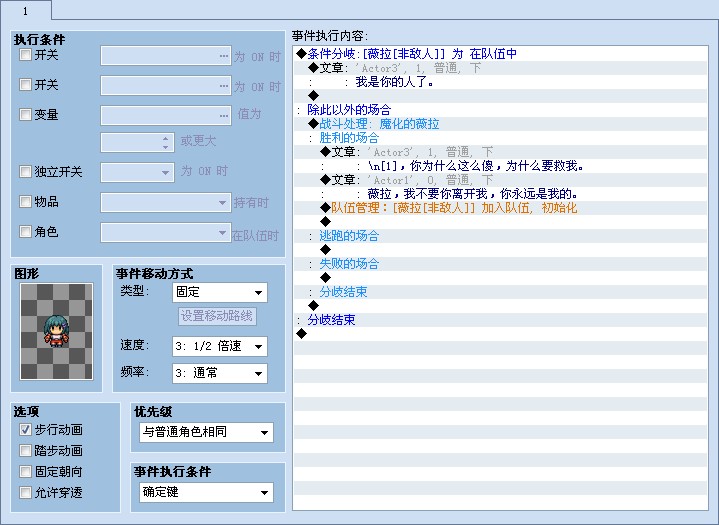Switch to event page tab 1
This screenshot has width=719, height=525.
26,11
